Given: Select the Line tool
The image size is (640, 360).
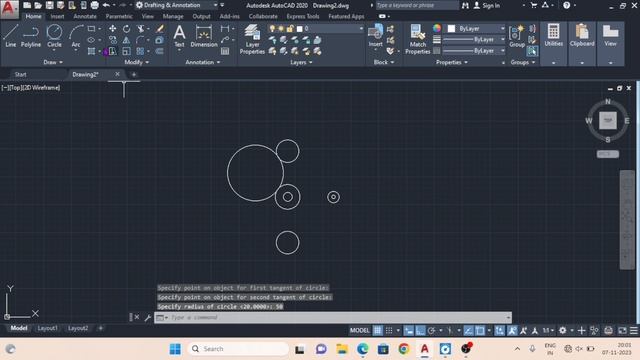Looking at the screenshot, I should [11, 36].
